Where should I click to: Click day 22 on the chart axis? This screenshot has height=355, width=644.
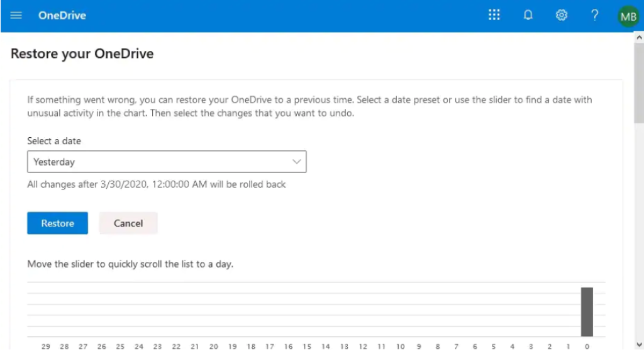click(176, 346)
